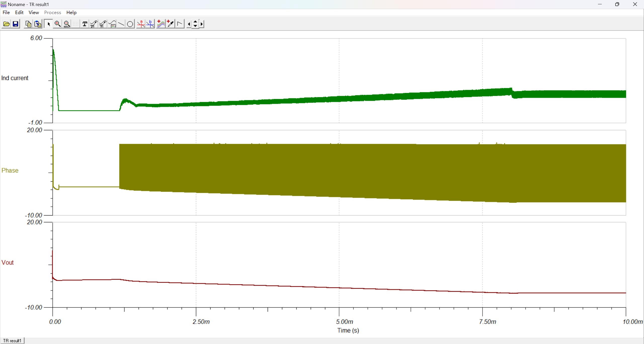
Task: Add more curves with the plus waves icon
Action: pyautogui.click(x=161, y=24)
